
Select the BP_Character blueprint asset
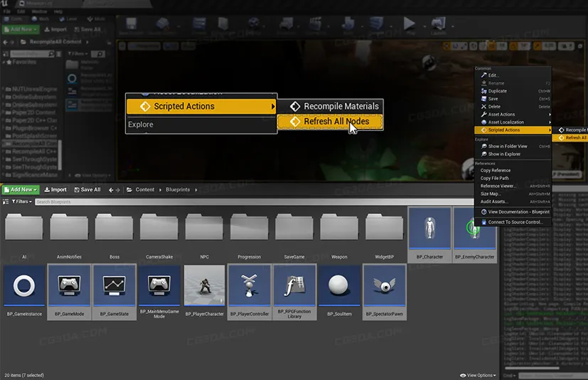[429, 235]
